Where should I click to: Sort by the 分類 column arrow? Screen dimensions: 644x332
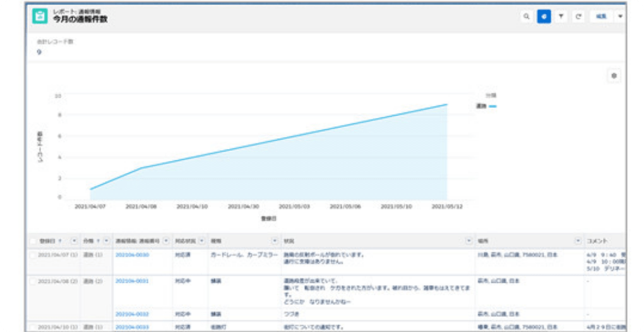98,241
